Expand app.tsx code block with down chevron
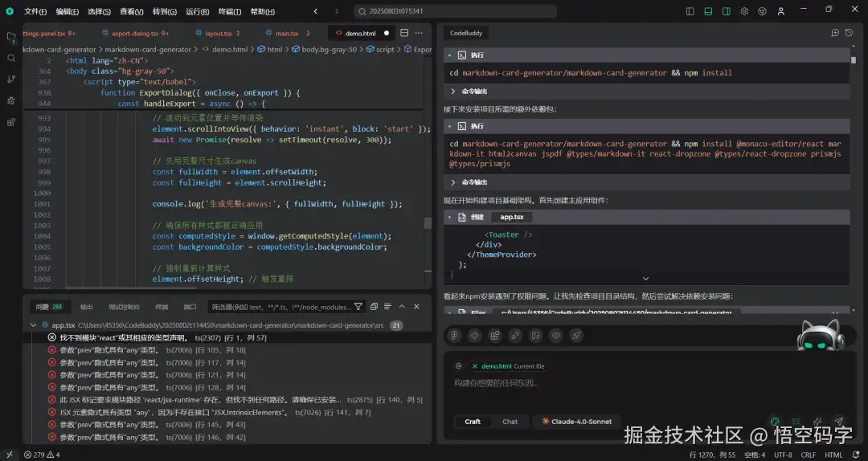The image size is (868, 461). (x=645, y=279)
